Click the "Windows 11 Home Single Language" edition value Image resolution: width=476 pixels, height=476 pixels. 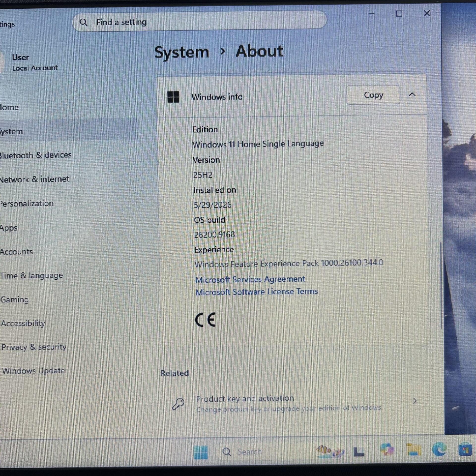pos(258,144)
